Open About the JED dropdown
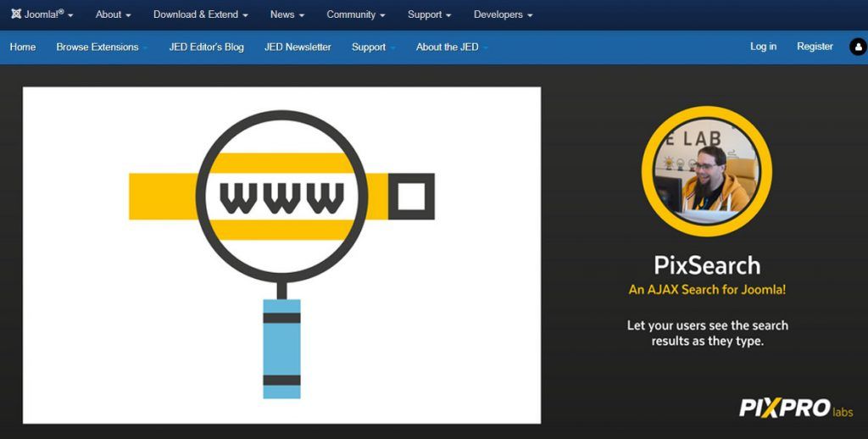This screenshot has height=439, width=868. [x=452, y=47]
